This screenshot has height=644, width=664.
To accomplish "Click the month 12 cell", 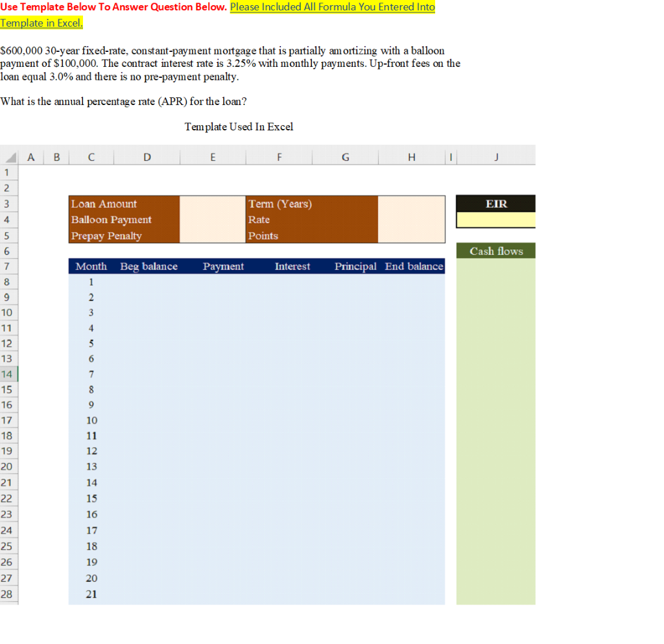I will (91, 451).
